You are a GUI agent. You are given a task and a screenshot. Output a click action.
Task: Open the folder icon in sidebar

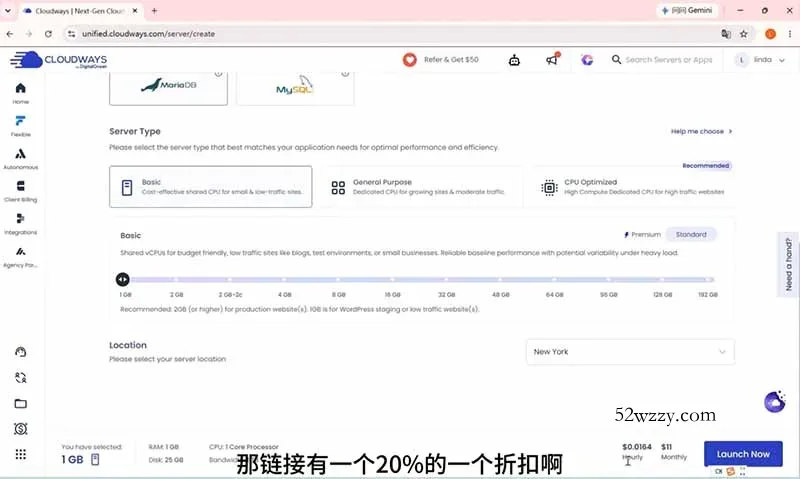[20, 404]
